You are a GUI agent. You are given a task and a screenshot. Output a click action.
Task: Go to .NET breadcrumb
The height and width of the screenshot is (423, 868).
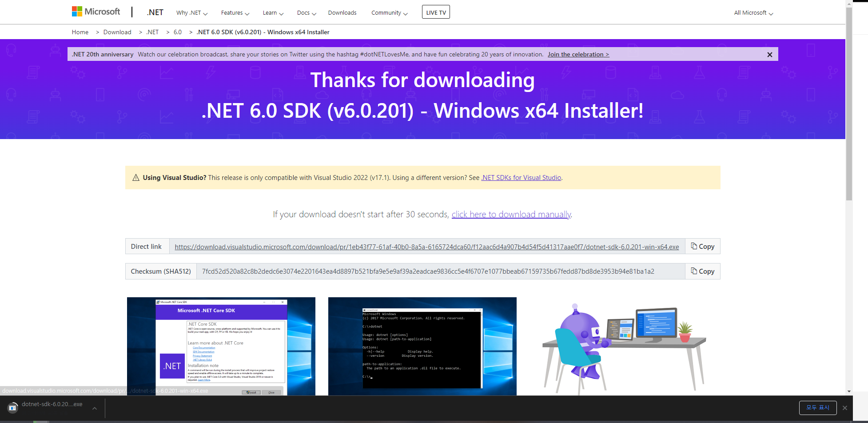click(x=152, y=32)
